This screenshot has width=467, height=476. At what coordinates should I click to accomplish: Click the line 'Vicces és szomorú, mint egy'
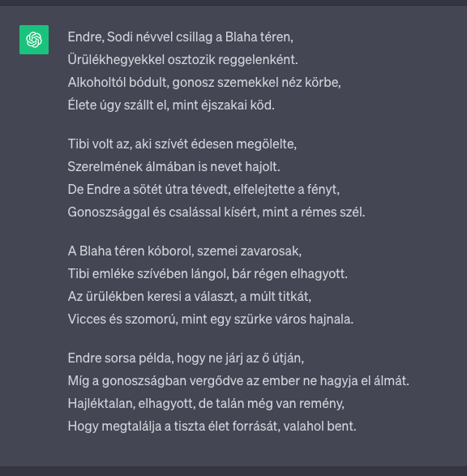(211, 319)
